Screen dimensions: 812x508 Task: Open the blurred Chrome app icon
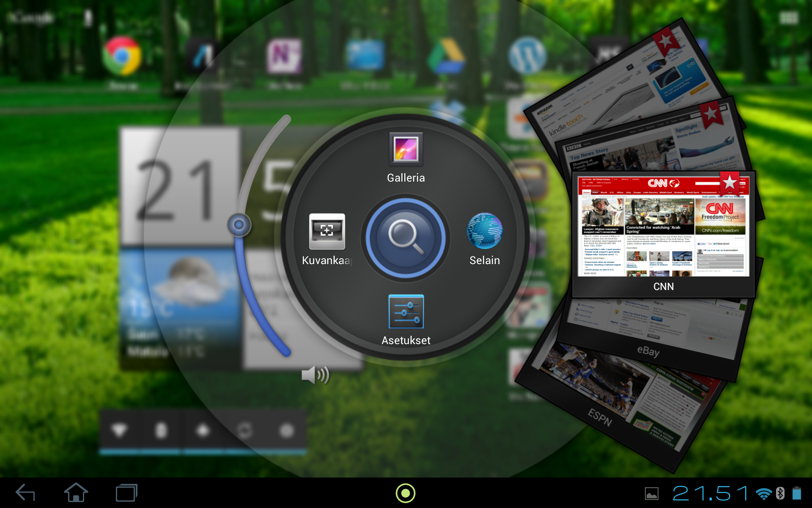(122, 56)
